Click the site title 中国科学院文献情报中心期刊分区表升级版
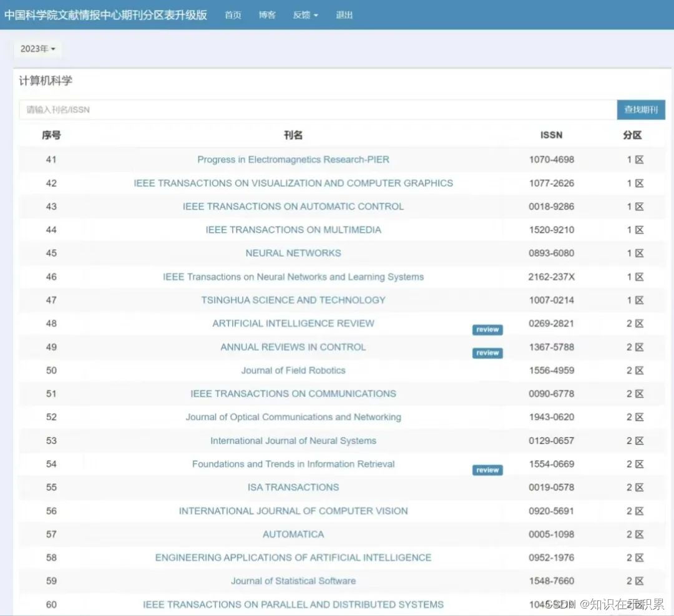Image resolution: width=674 pixels, height=616 pixels. [105, 15]
